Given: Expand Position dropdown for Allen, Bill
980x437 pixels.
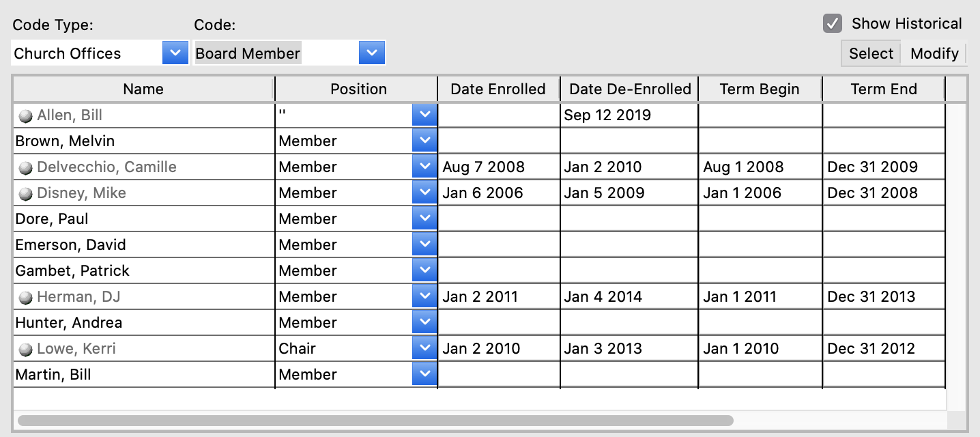Looking at the screenshot, I should point(424,115).
